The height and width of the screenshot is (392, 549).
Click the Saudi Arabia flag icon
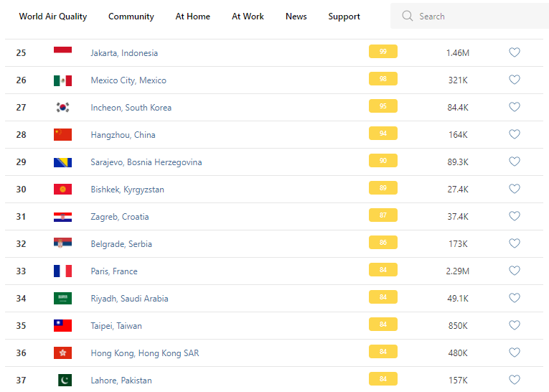pos(62,299)
